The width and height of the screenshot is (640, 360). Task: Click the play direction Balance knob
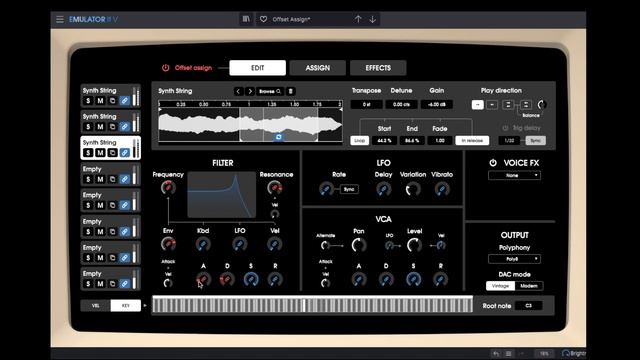(x=542, y=105)
